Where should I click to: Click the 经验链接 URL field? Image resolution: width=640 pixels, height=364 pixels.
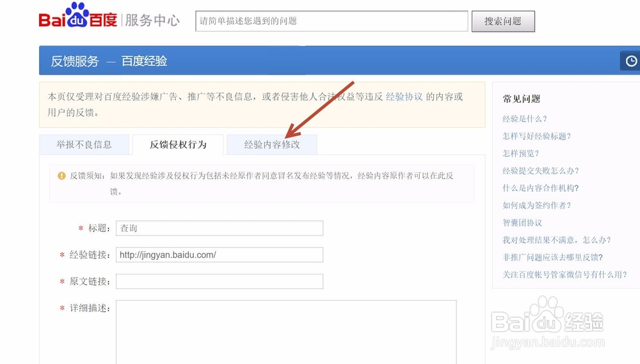click(x=220, y=255)
